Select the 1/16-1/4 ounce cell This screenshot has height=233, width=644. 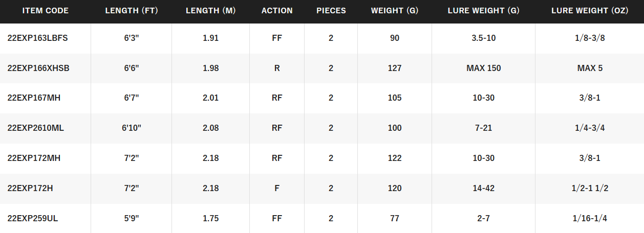click(x=589, y=218)
